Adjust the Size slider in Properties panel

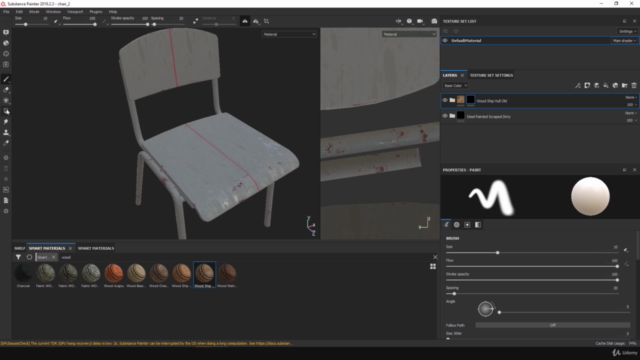(x=532, y=253)
